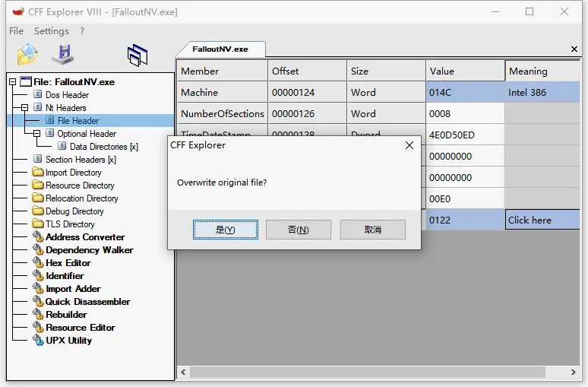Select the Machine value 014C cell
The height and width of the screenshot is (387, 588).
465,92
